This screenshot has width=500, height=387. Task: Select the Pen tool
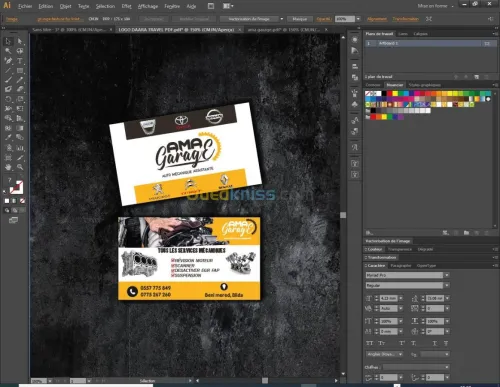coord(8,61)
